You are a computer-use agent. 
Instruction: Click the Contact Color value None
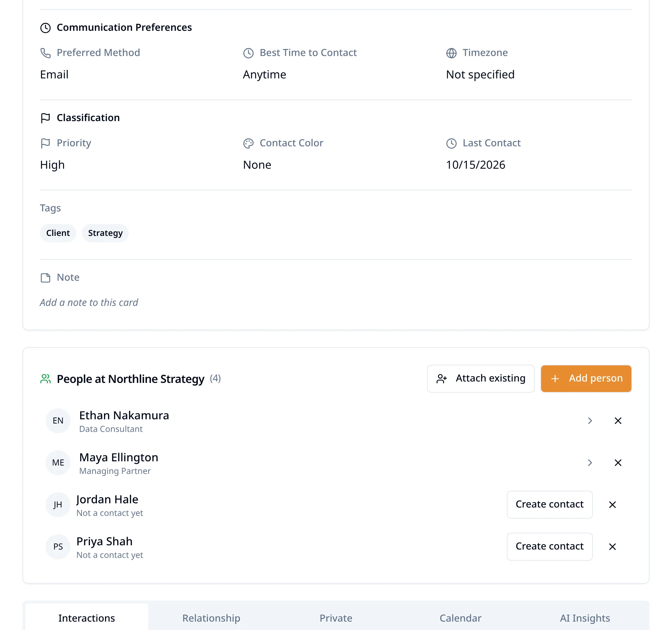pos(257,165)
